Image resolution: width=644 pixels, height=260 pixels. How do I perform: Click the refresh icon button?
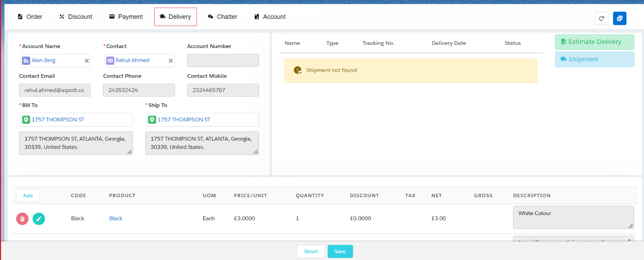click(x=601, y=18)
